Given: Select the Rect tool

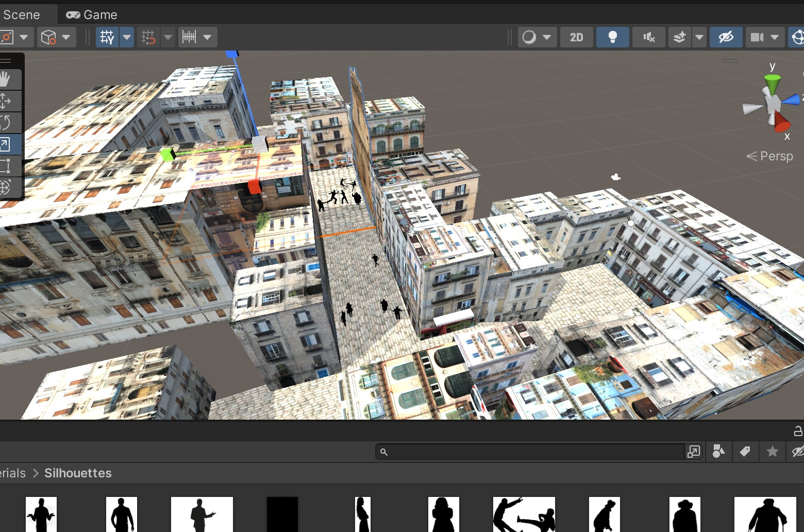Looking at the screenshot, I should pyautogui.click(x=6, y=166).
